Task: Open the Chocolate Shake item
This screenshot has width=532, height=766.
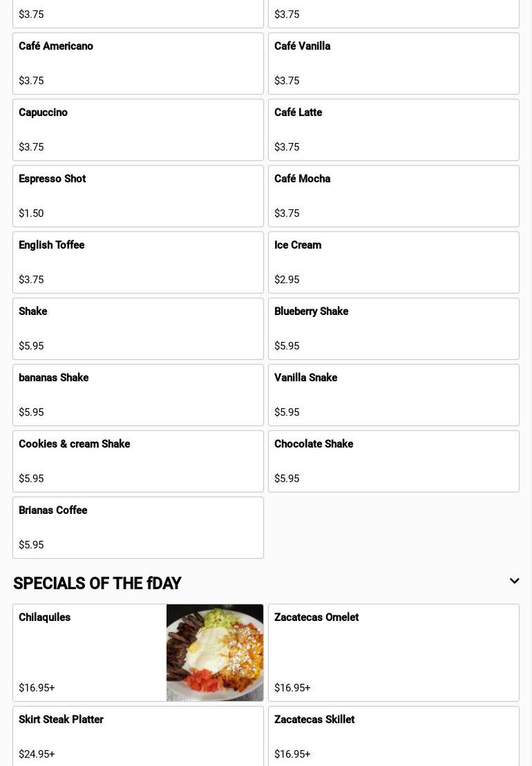Action: pos(393,461)
